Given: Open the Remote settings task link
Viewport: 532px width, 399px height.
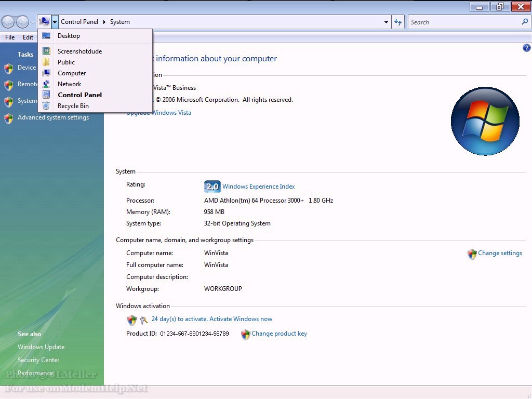Looking at the screenshot, I should (x=28, y=84).
